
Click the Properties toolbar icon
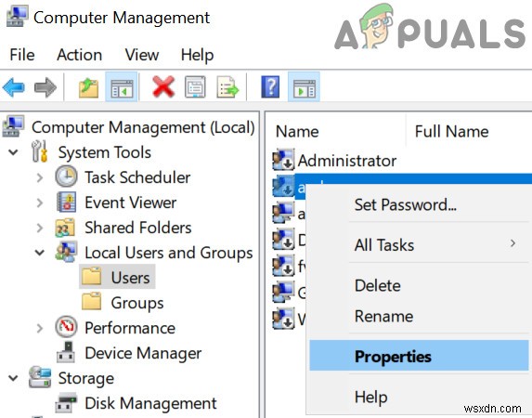point(195,87)
